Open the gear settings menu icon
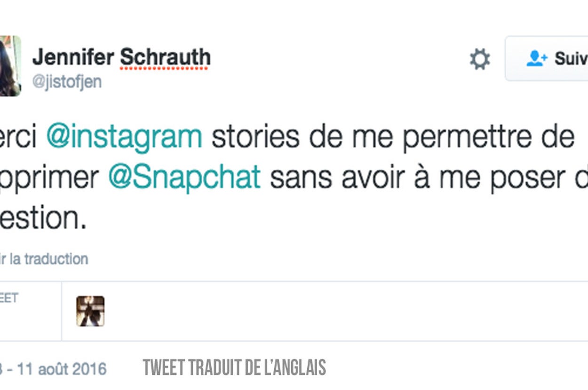Screen dimensions: 588x390 (x=480, y=60)
